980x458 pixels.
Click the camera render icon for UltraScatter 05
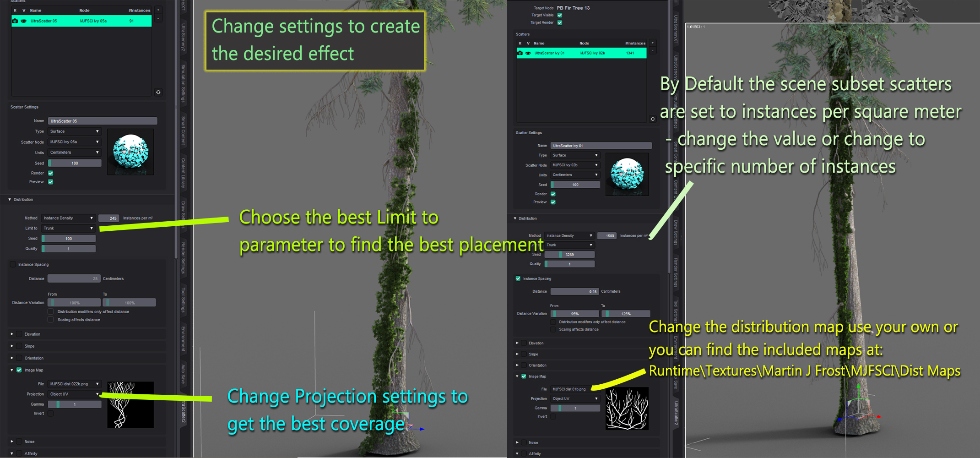(x=15, y=21)
